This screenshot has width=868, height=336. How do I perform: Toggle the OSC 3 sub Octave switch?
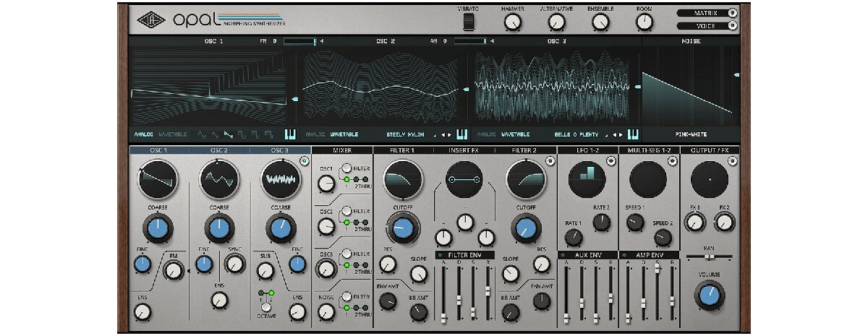(x=265, y=308)
